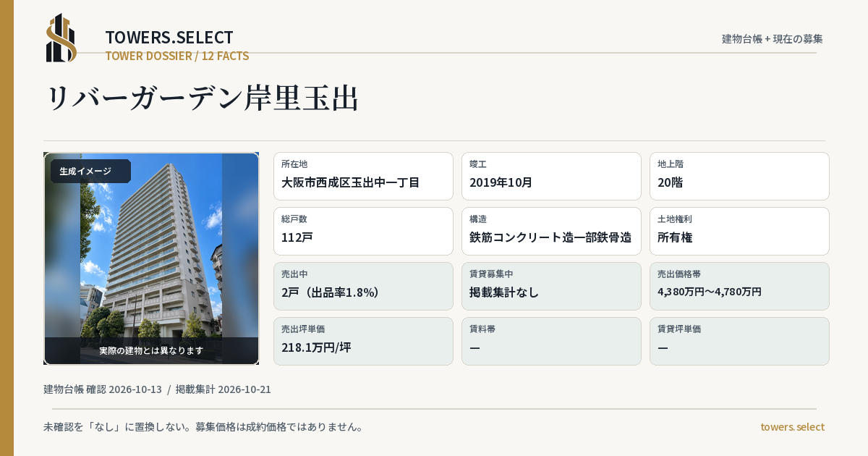The image size is (868, 456).
Task: Select the 土地権利 所有権 card
Action: 739,231
